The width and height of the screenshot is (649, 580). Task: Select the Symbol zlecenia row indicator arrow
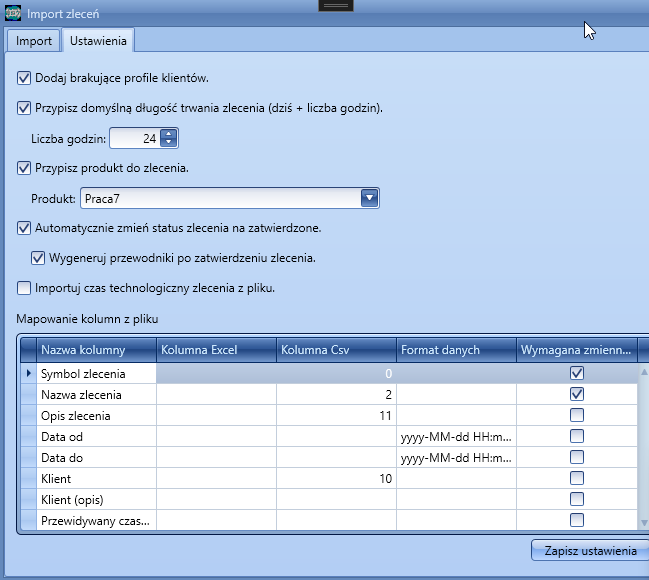click(x=27, y=373)
